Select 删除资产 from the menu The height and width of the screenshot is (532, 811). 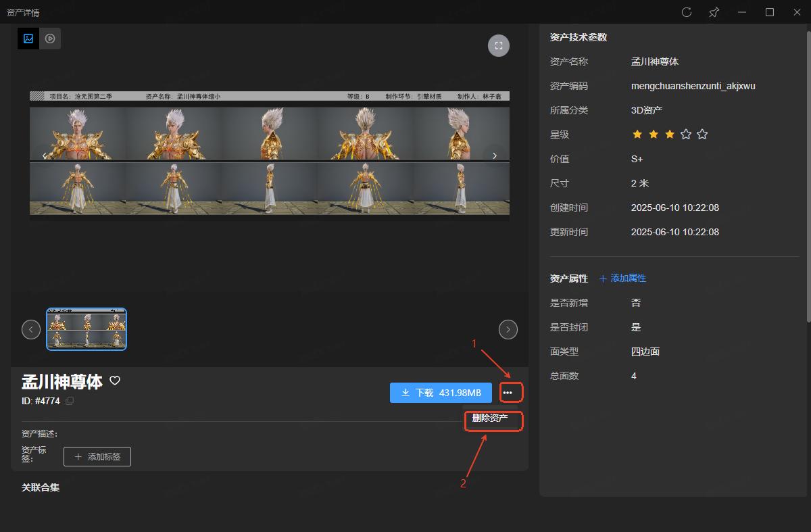point(491,418)
